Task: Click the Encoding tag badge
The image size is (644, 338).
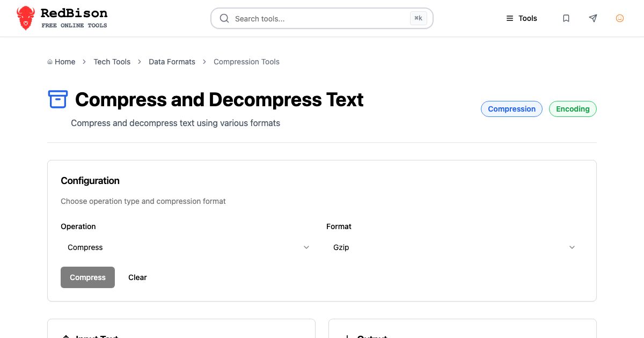Action: [x=573, y=109]
